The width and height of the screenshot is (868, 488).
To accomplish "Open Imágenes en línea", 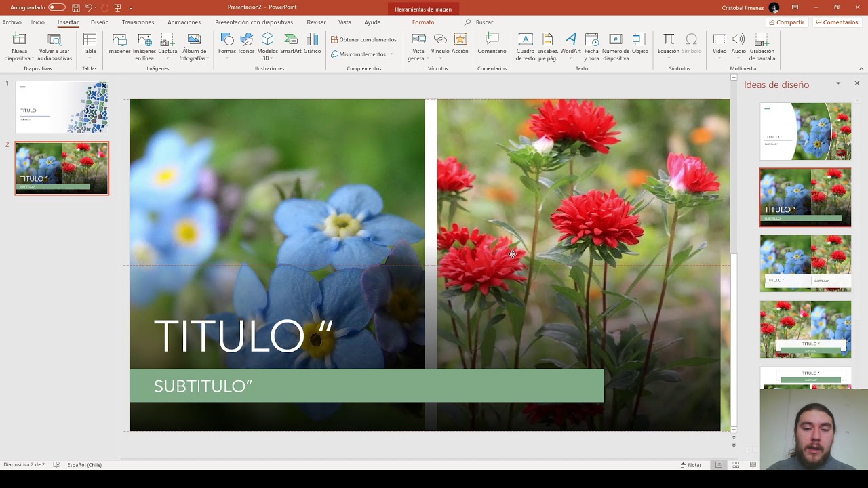I will pos(144,47).
